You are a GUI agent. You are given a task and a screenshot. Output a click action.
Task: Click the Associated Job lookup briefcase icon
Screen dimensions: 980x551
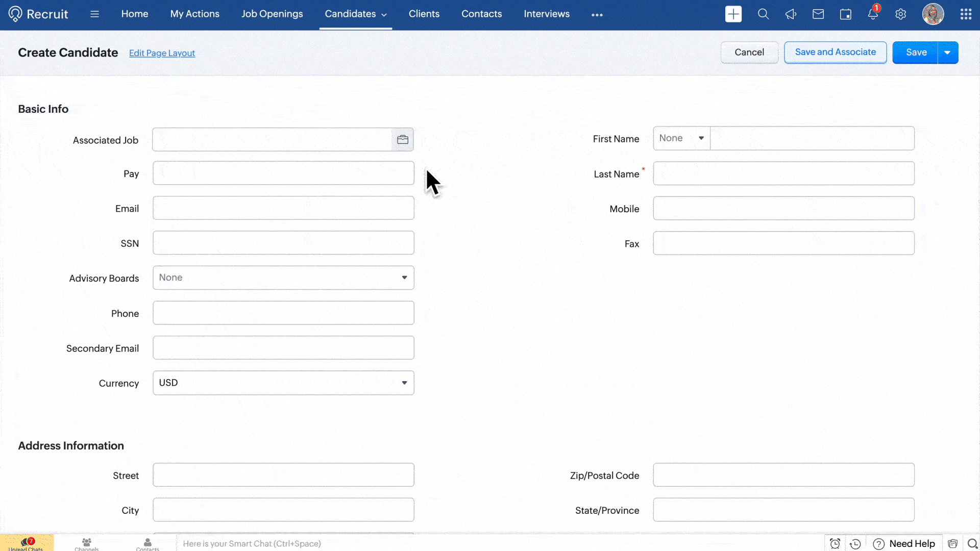tap(402, 140)
